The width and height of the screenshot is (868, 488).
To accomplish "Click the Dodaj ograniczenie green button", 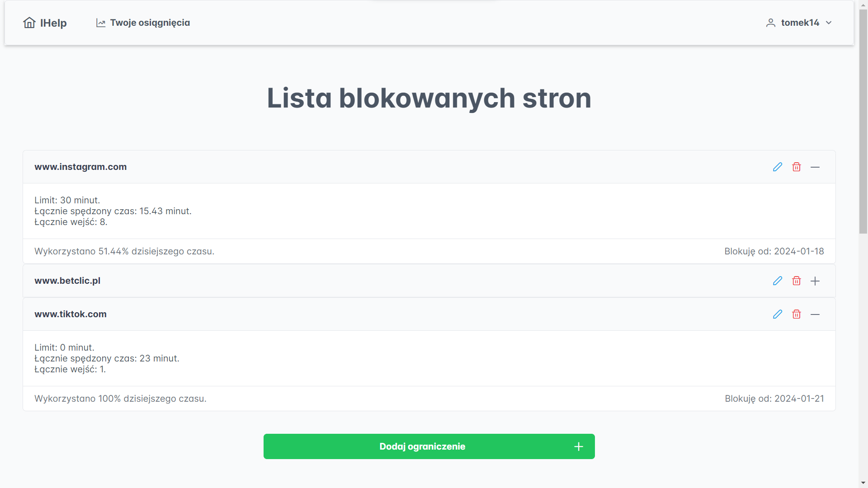I will 422,446.
